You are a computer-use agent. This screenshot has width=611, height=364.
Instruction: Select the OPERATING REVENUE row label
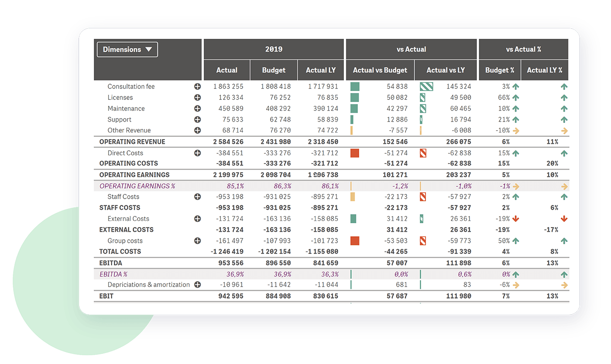[x=132, y=142]
